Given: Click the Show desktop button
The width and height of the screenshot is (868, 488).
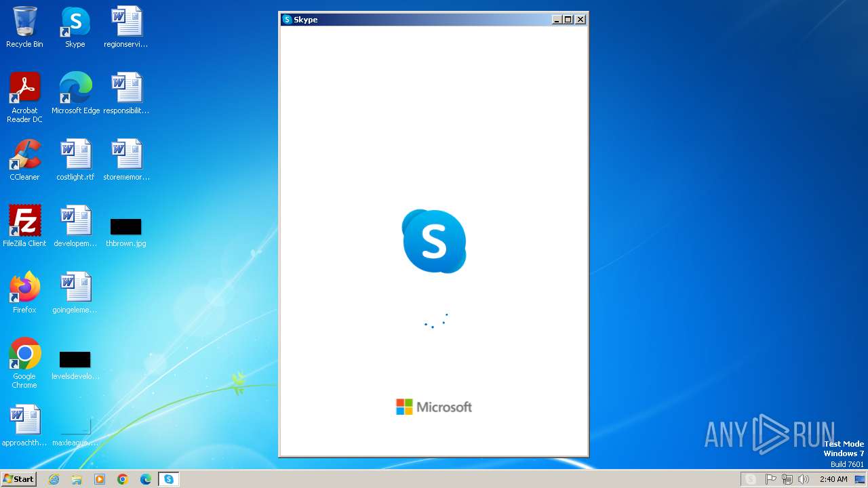Looking at the screenshot, I should click(x=861, y=479).
